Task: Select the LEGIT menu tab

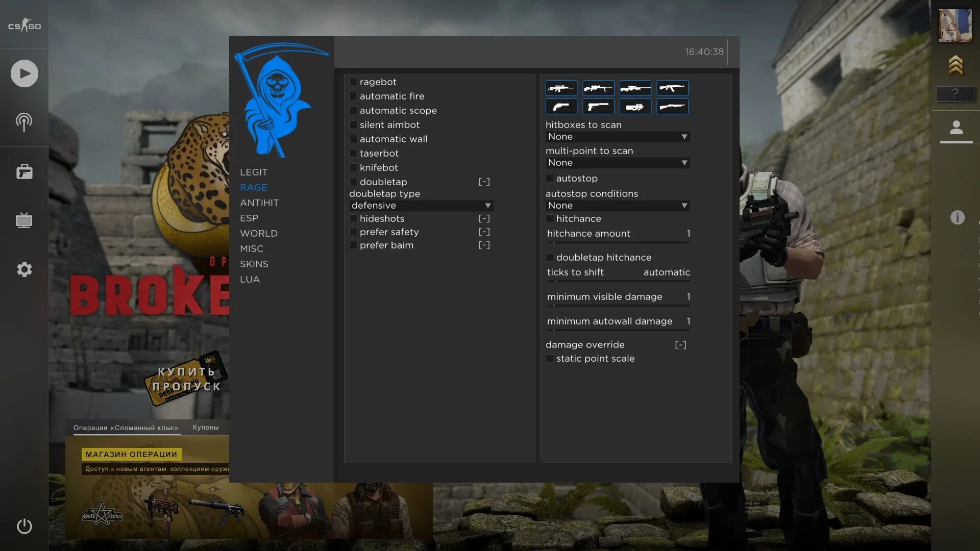Action: (253, 172)
